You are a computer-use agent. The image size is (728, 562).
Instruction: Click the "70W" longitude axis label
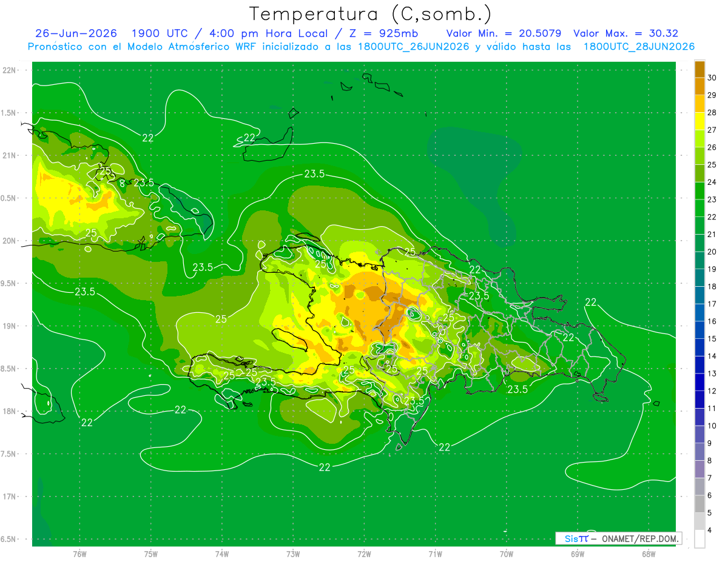click(507, 554)
